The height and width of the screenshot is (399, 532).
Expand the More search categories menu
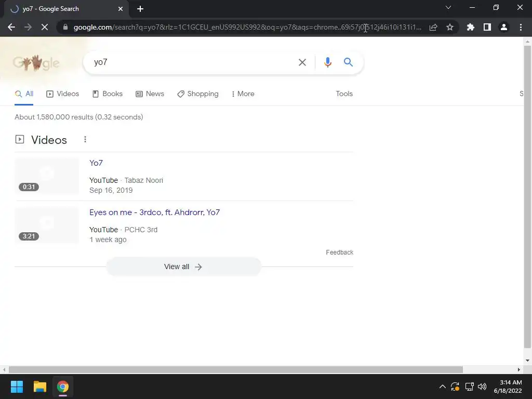(x=243, y=94)
